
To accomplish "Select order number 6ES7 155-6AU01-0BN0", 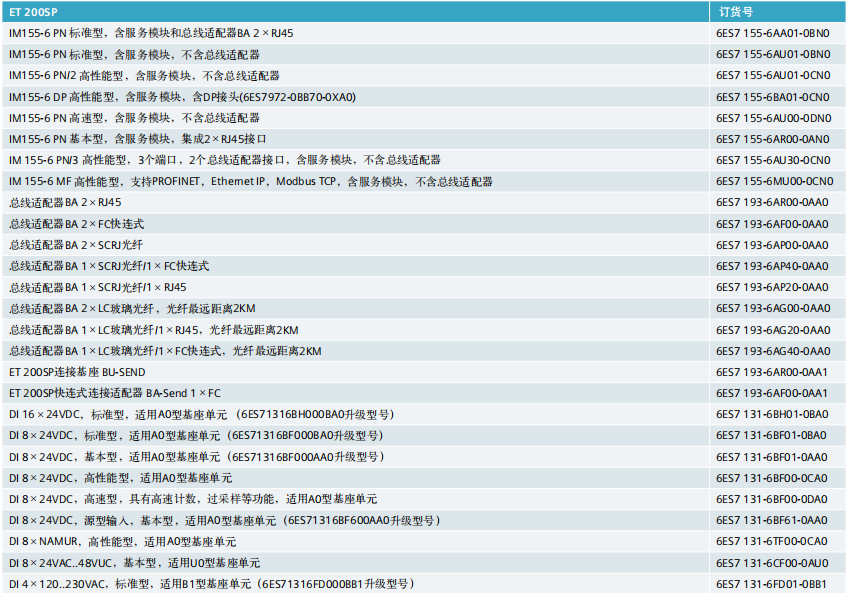I will coord(773,54).
